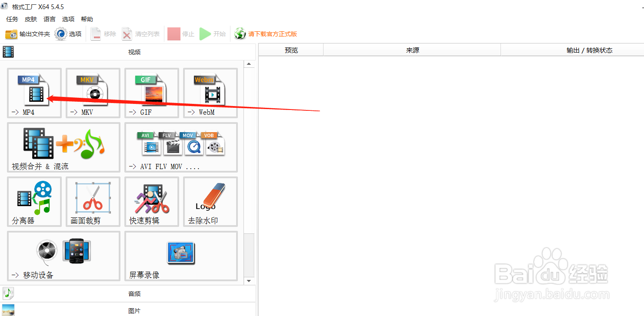Click the film strip icon in 视频 header

(8, 52)
